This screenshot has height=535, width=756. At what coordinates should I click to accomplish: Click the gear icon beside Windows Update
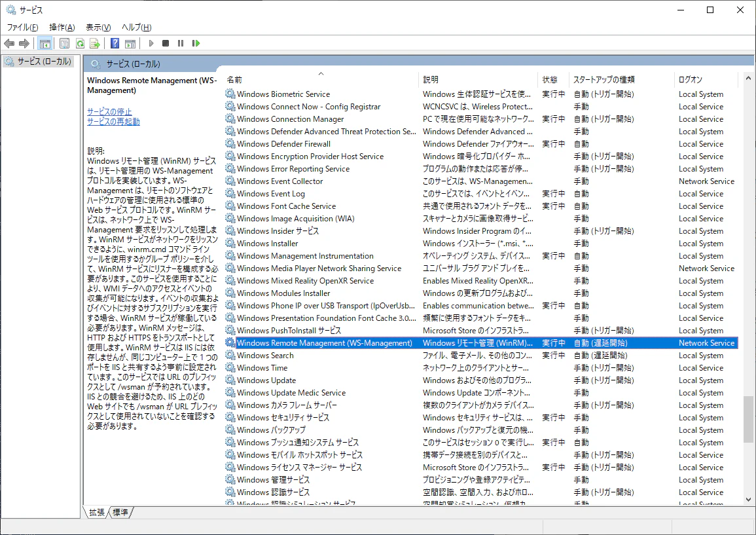point(230,380)
